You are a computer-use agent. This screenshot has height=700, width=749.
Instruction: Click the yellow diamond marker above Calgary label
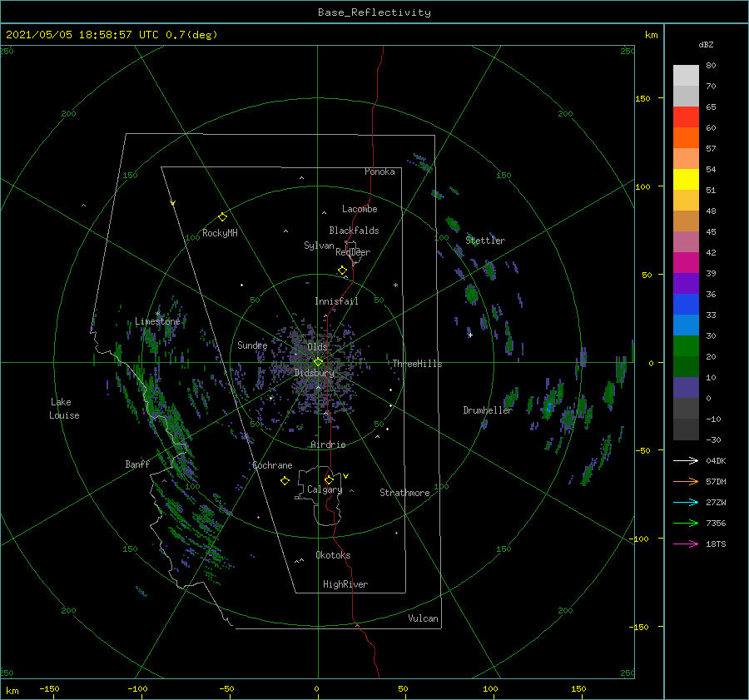pyautogui.click(x=329, y=479)
